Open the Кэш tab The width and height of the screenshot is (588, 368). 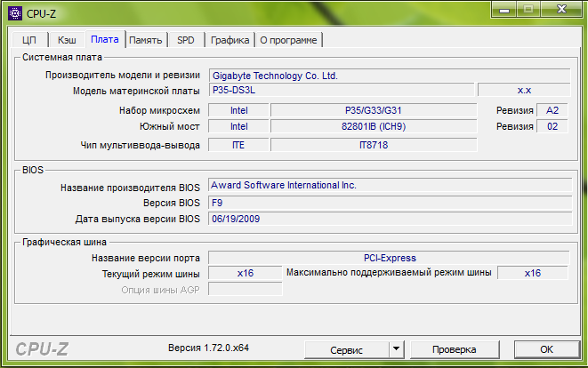tap(67, 40)
